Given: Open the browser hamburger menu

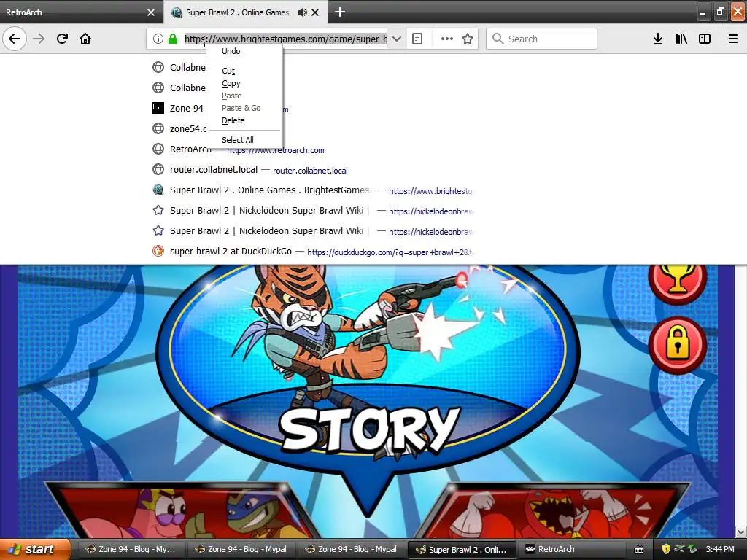Looking at the screenshot, I should click(733, 39).
